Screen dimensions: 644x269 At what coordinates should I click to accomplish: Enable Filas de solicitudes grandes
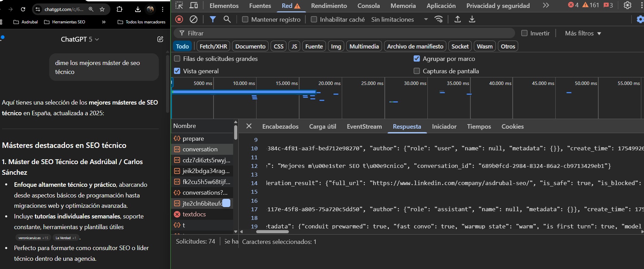(x=177, y=59)
